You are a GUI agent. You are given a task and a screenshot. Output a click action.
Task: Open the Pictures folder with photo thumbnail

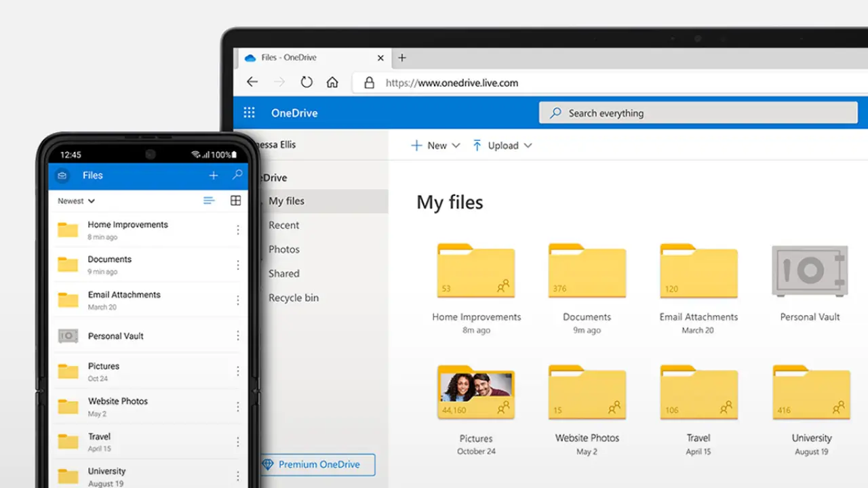476,392
